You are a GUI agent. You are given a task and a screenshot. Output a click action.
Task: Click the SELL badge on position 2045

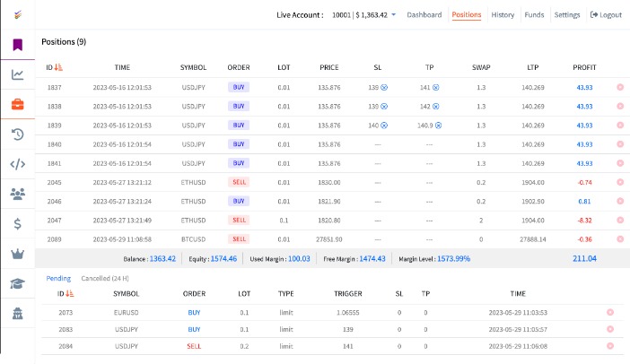point(239,182)
